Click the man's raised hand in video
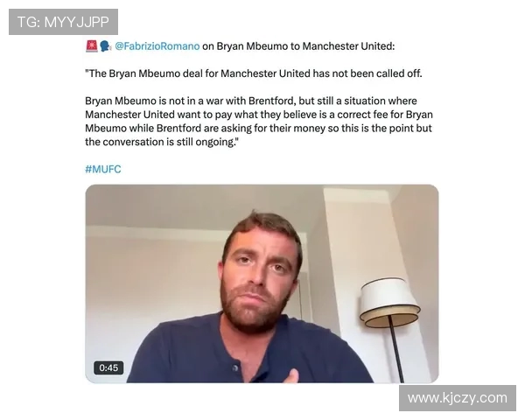This screenshot has width=525, height=420. (x=294, y=375)
